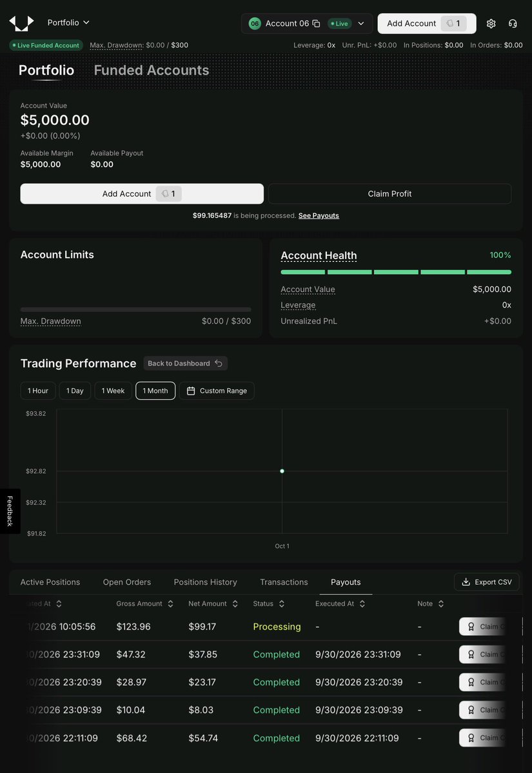Copy the Account 06 identifier icon
Viewport: 532px width, 773px height.
click(317, 24)
